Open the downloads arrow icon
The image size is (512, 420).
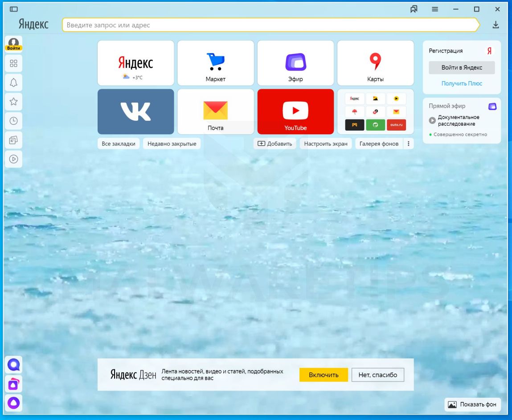(496, 25)
